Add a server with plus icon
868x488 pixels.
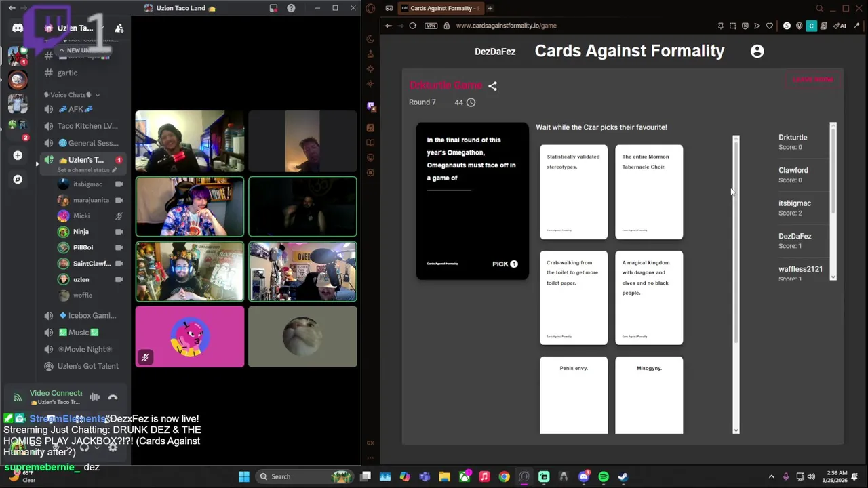[x=18, y=155]
